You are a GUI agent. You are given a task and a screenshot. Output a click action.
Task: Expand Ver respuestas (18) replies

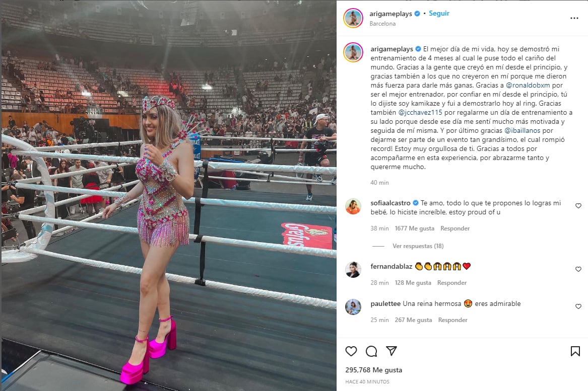coord(418,246)
